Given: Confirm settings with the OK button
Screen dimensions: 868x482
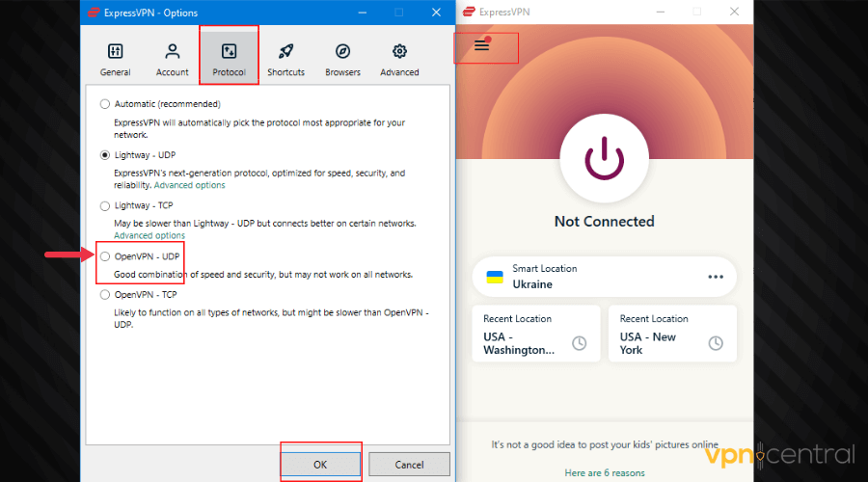Looking at the screenshot, I should [x=320, y=465].
